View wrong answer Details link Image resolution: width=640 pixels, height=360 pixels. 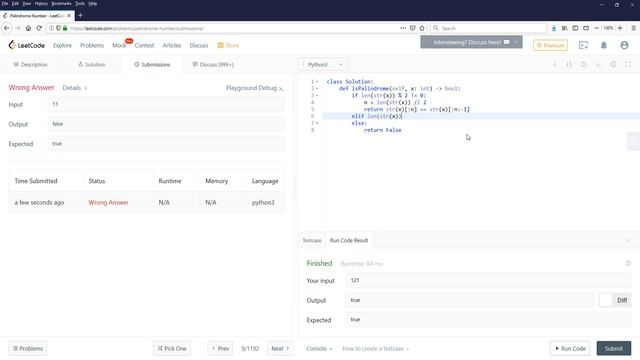coord(74,88)
